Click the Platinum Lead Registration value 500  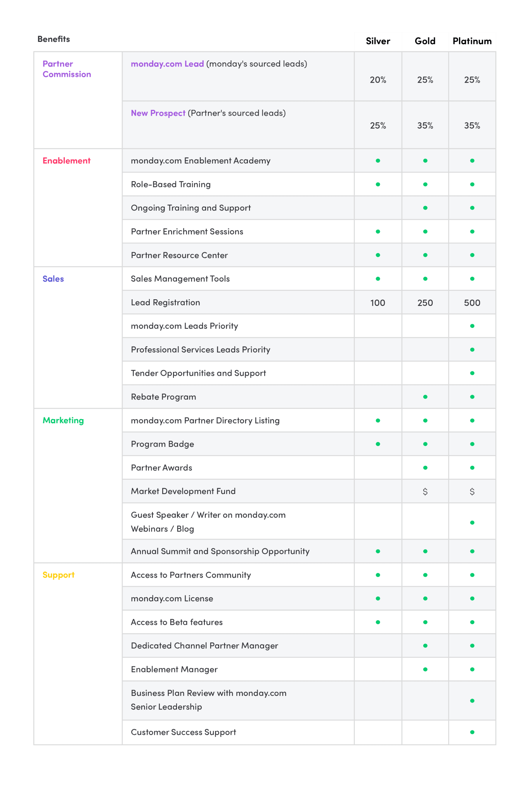pos(472,303)
